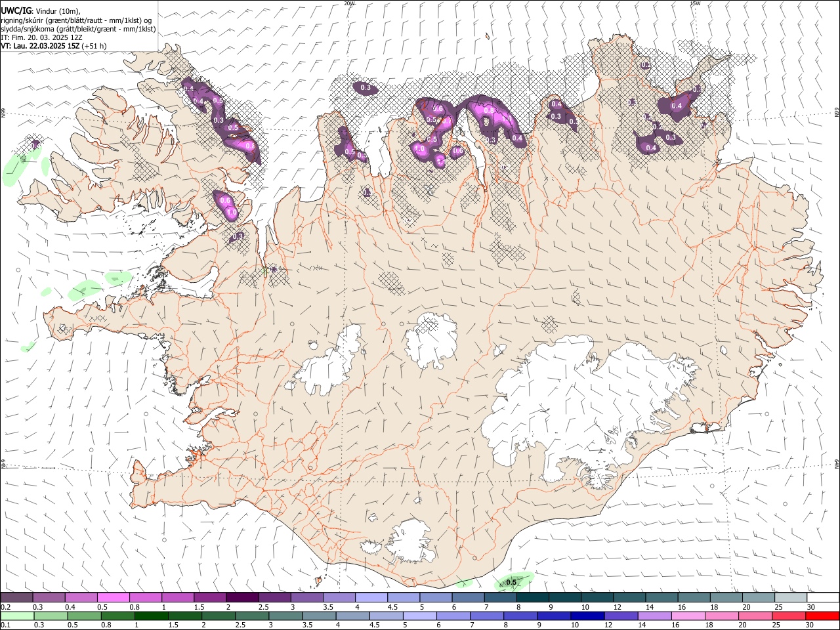Image resolution: width=840 pixels, height=630 pixels.
Task: Pick the upper-row swatch between 6 and 7
Action: tap(469, 598)
